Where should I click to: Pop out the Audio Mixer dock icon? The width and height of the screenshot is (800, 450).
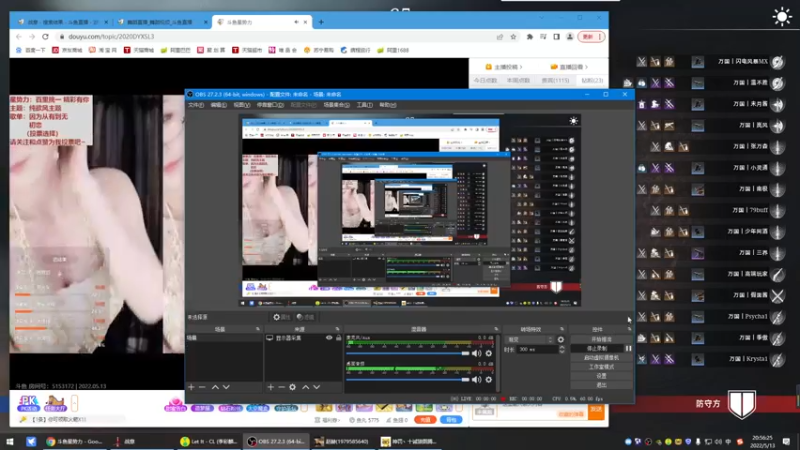tap(496, 329)
